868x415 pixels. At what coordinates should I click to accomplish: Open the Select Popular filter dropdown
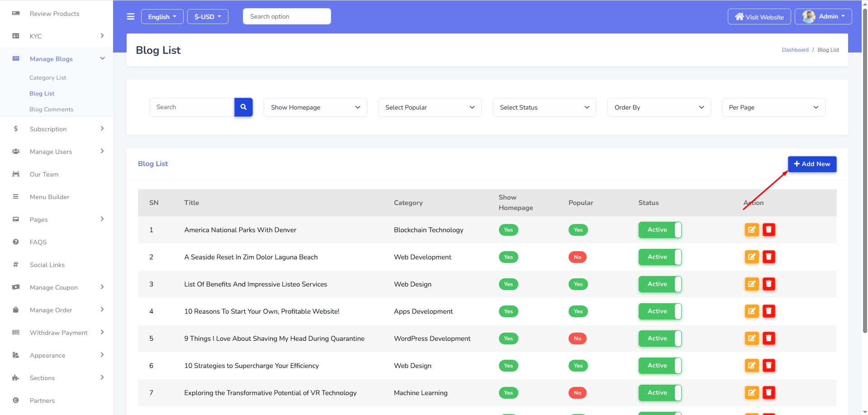click(x=430, y=107)
